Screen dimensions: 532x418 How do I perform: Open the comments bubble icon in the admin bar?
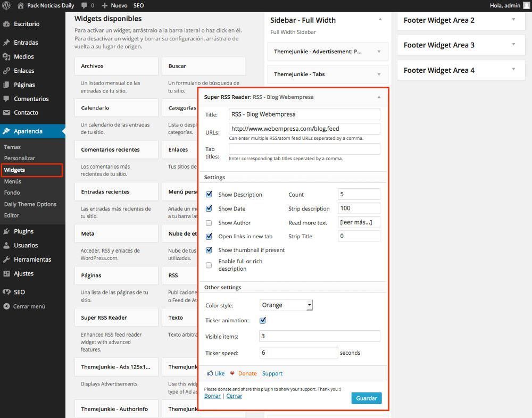(x=84, y=6)
